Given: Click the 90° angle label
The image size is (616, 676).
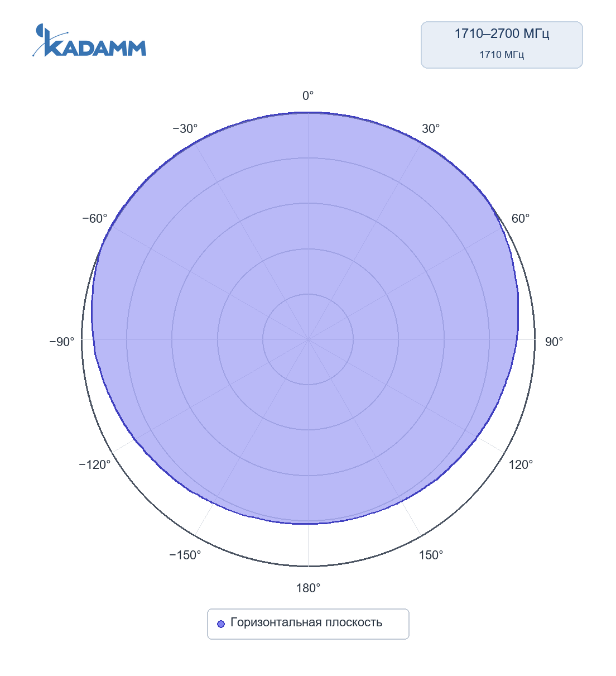Looking at the screenshot, I should pyautogui.click(x=554, y=342).
